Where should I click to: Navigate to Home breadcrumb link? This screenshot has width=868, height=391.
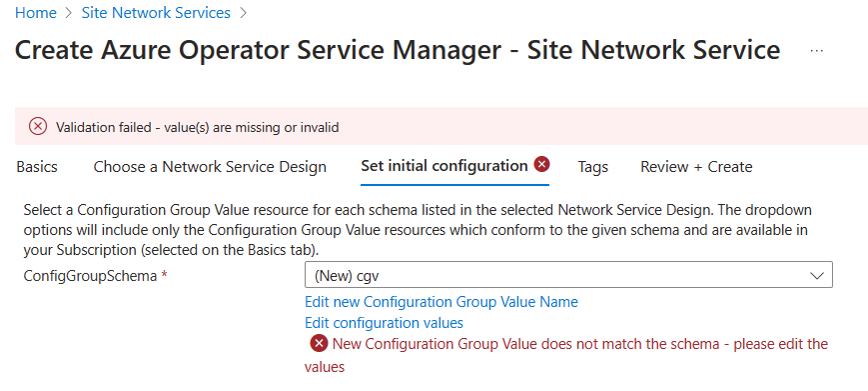pyautogui.click(x=36, y=13)
